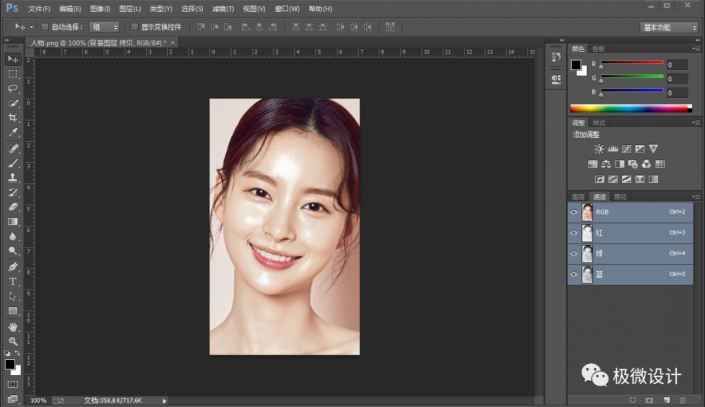This screenshot has height=407, width=705.
Task: Switch to the 路径 panel tab
Action: click(620, 196)
